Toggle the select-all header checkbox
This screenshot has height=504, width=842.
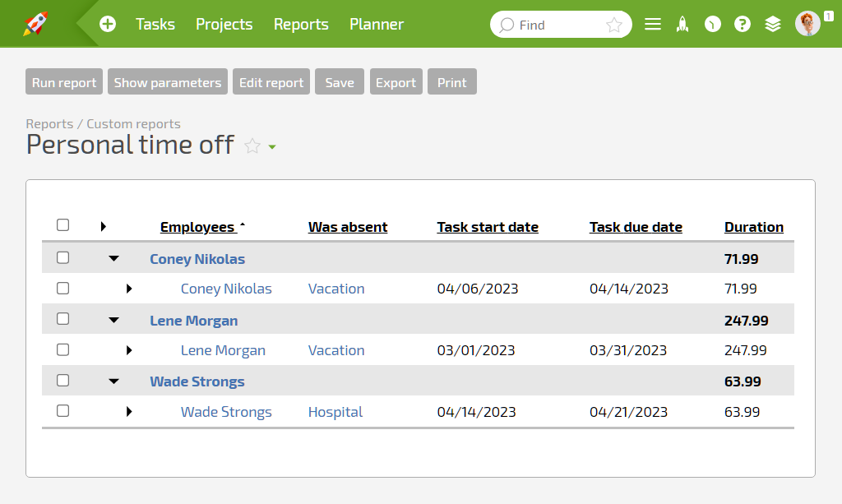[x=62, y=225]
